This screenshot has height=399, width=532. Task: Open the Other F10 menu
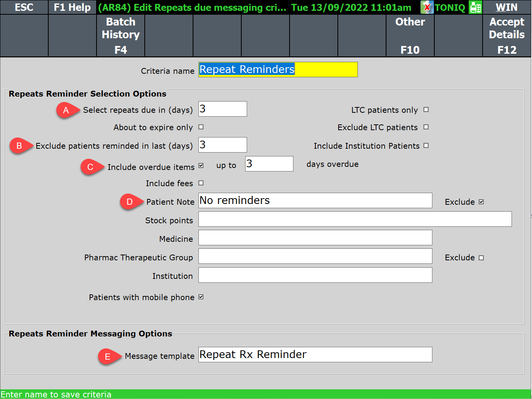coord(410,36)
